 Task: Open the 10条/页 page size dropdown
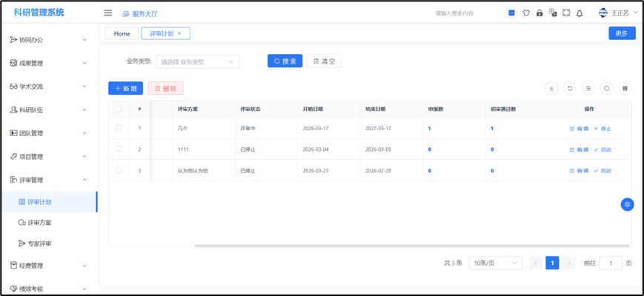click(494, 263)
